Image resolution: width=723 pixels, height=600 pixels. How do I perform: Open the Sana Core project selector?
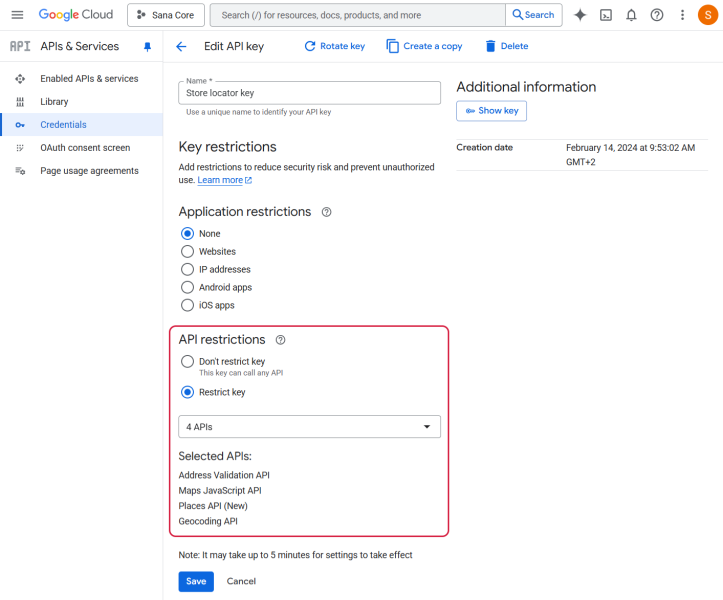click(166, 15)
